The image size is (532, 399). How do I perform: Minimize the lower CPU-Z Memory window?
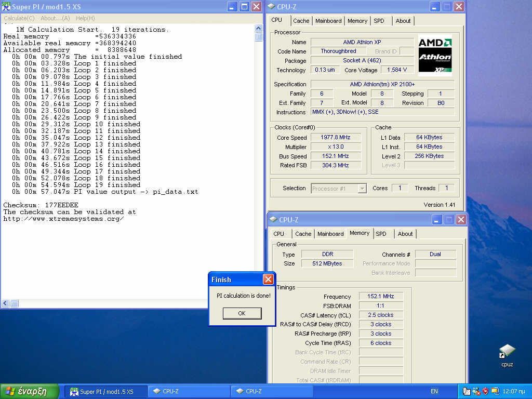coord(436,220)
